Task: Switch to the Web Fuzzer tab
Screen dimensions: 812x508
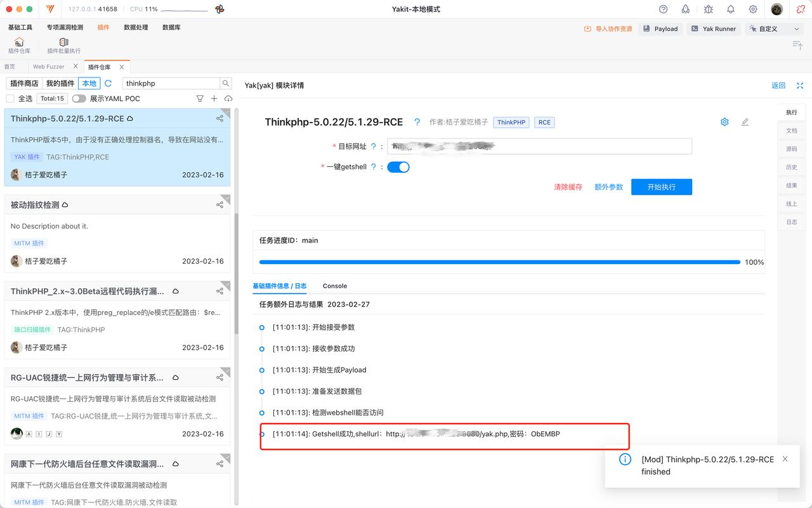Action: click(x=49, y=67)
